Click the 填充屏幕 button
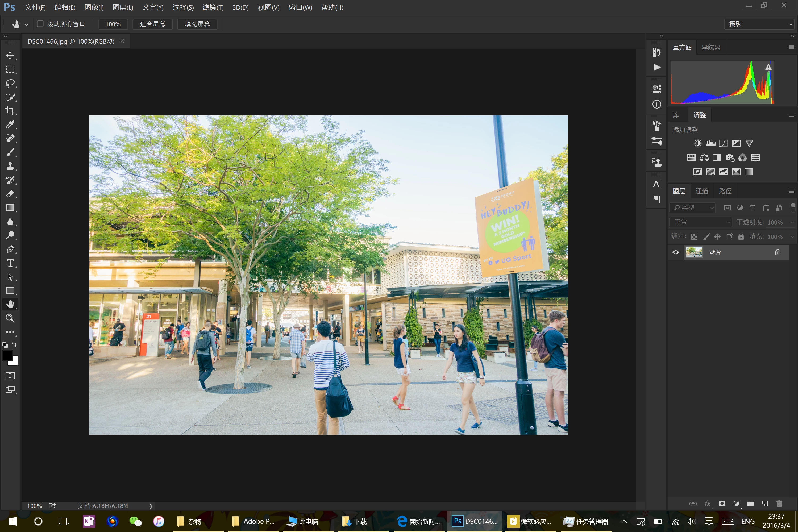The height and width of the screenshot is (532, 798). pyautogui.click(x=197, y=24)
